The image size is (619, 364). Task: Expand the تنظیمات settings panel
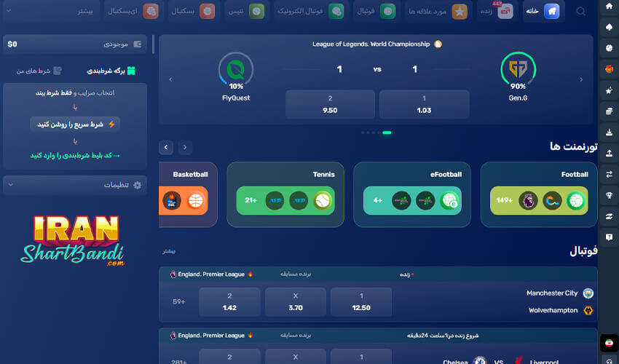pyautogui.click(x=75, y=185)
